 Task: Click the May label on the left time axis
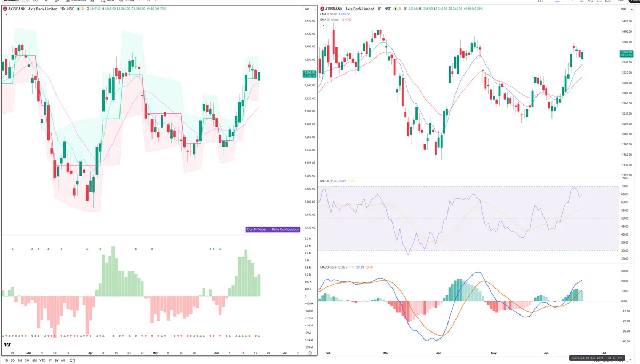click(156, 353)
